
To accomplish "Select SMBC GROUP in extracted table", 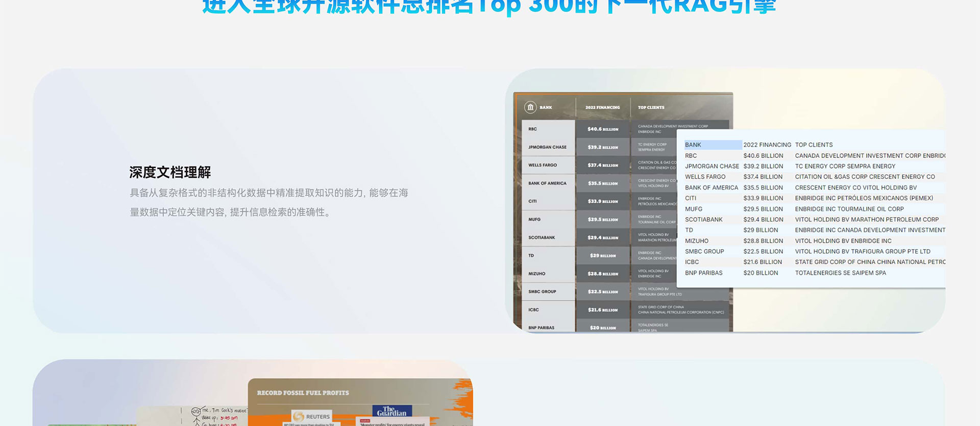I will 704,251.
